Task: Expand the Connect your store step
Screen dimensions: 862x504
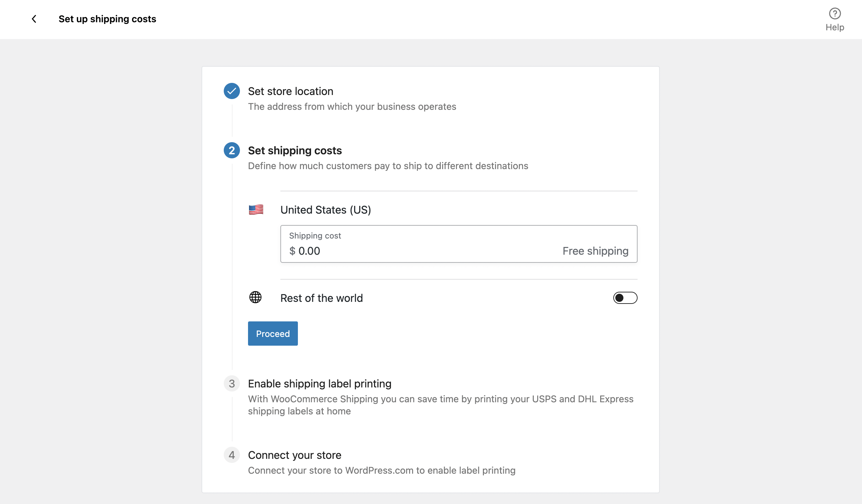Action: (x=295, y=455)
